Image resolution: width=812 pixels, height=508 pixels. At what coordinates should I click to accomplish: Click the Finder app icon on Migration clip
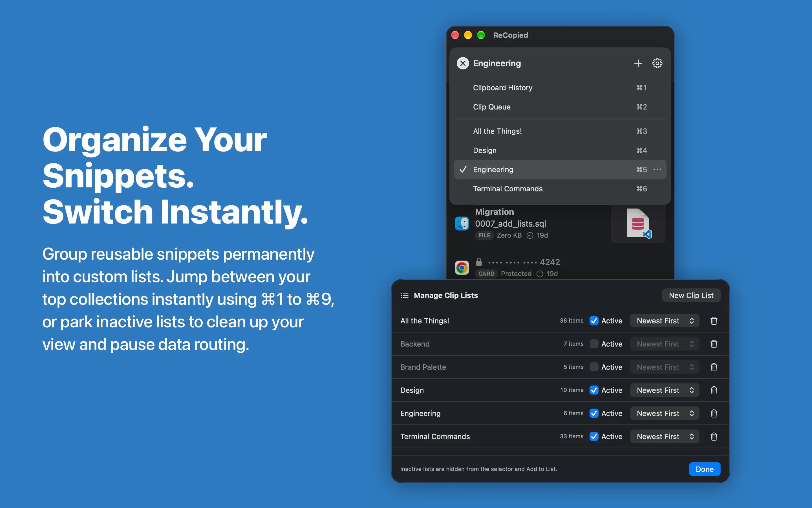[462, 224]
